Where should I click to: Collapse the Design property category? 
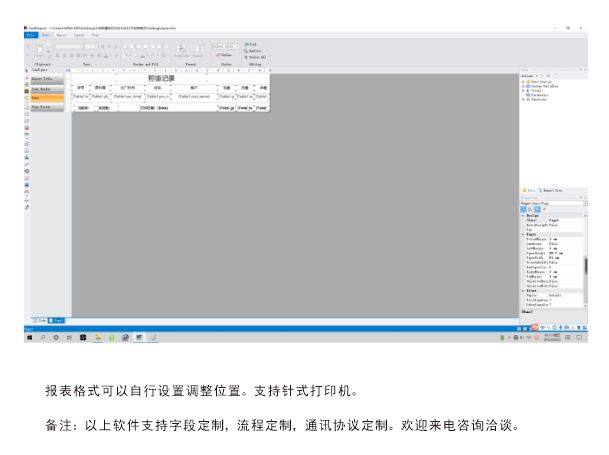point(523,216)
